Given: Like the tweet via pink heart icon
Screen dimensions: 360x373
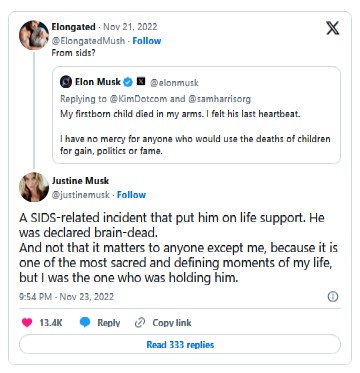Looking at the screenshot, I should pos(27,323).
